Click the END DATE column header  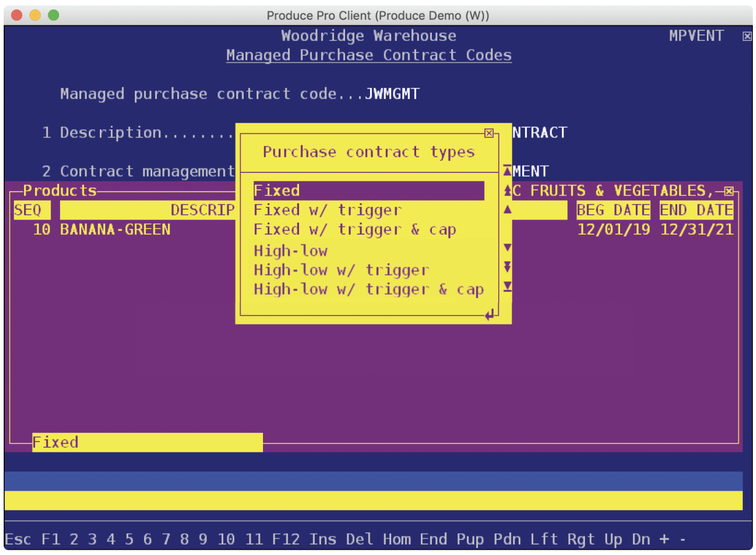coord(696,210)
